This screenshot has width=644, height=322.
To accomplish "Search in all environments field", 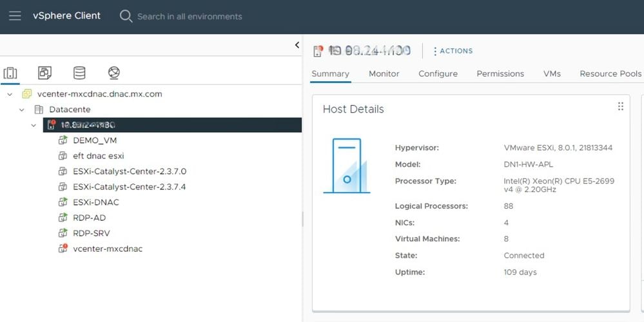I will (190, 16).
